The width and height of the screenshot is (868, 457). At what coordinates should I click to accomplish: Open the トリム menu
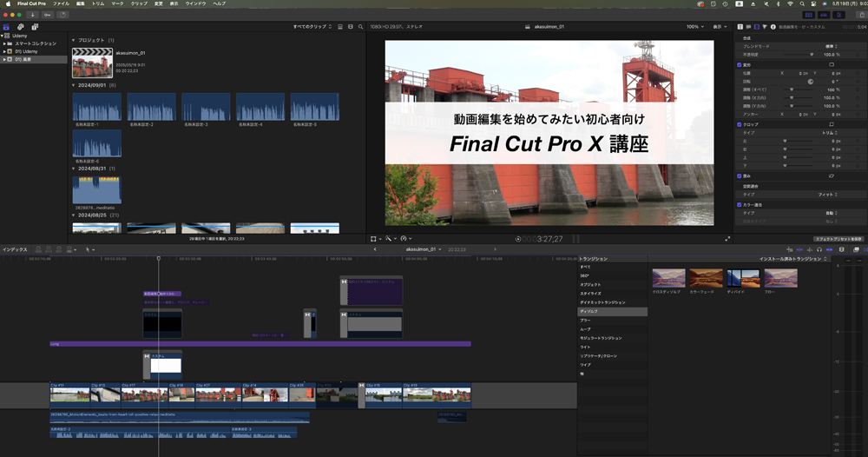click(x=98, y=3)
